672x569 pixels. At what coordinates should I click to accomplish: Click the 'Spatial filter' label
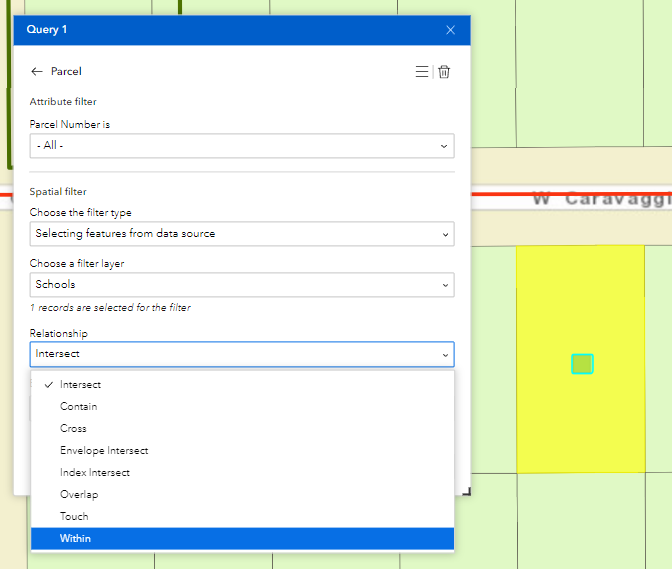58,192
